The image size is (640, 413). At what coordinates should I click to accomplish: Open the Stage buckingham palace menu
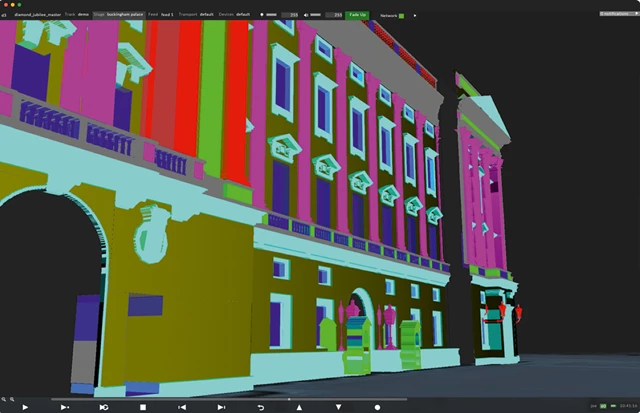[118, 15]
